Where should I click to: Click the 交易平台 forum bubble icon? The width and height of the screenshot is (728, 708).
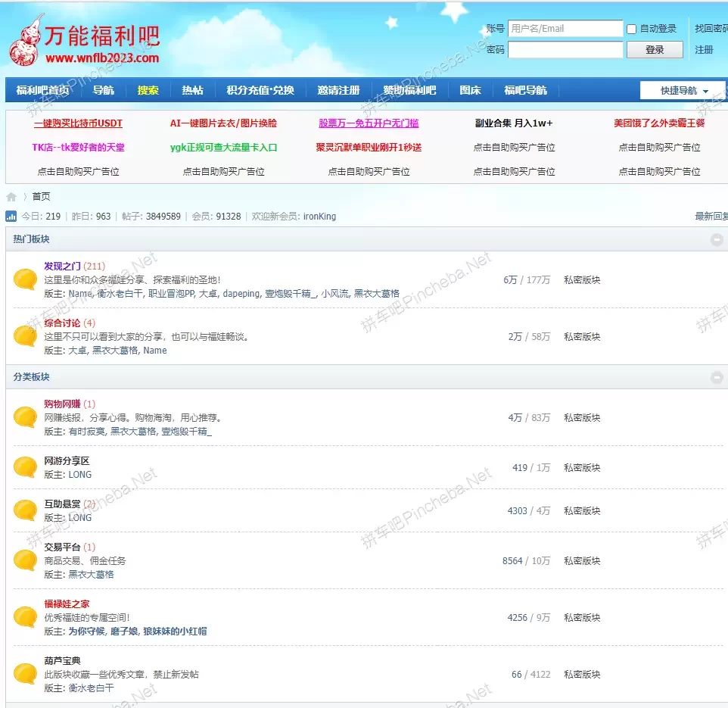point(25,560)
